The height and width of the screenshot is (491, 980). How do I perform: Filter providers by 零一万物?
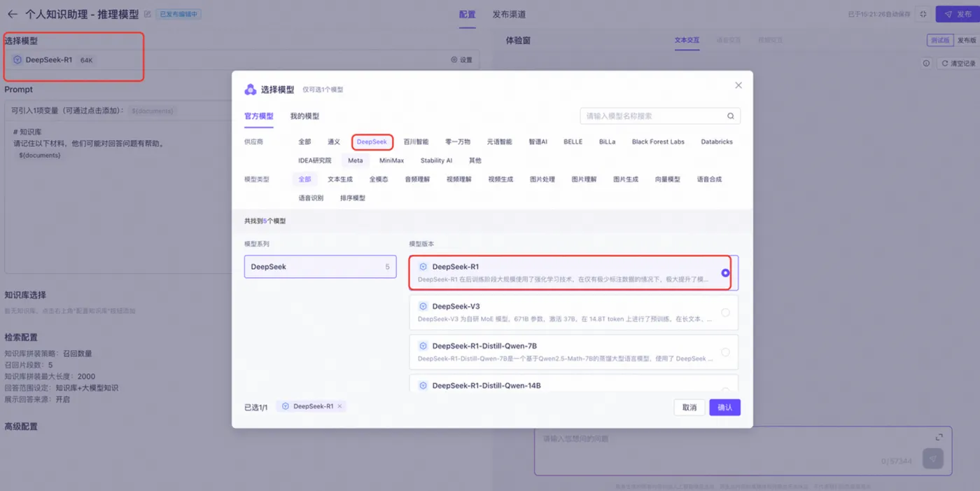click(x=458, y=141)
